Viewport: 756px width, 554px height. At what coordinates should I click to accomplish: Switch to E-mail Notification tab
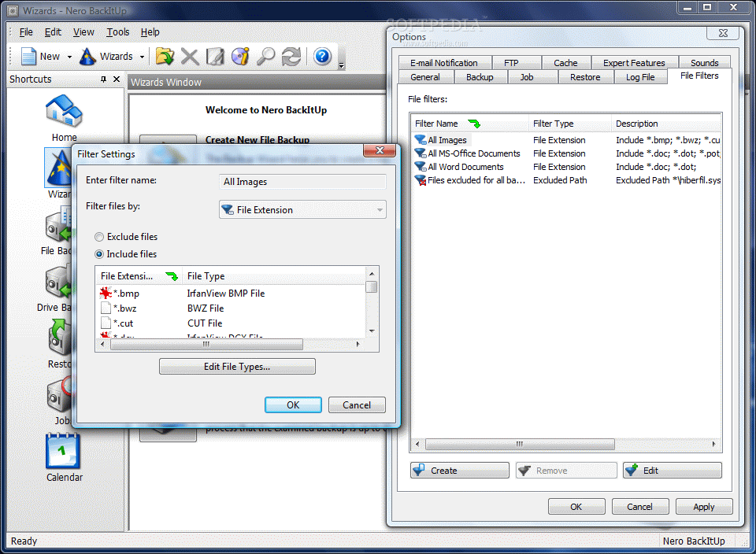click(444, 63)
